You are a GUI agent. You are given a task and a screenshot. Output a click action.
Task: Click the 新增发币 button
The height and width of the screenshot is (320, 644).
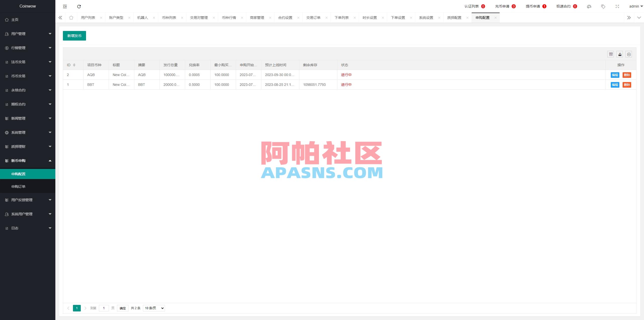(x=74, y=36)
